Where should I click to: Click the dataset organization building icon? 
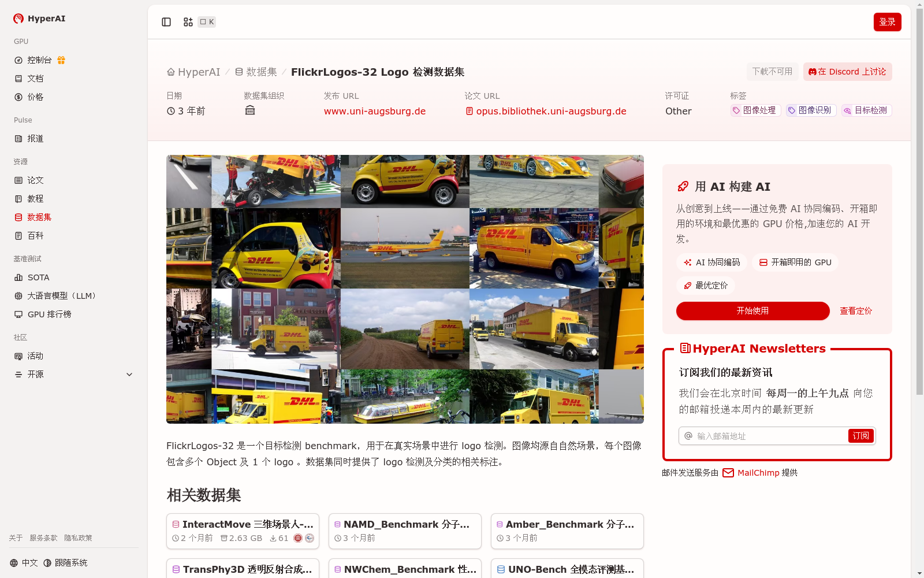point(250,110)
